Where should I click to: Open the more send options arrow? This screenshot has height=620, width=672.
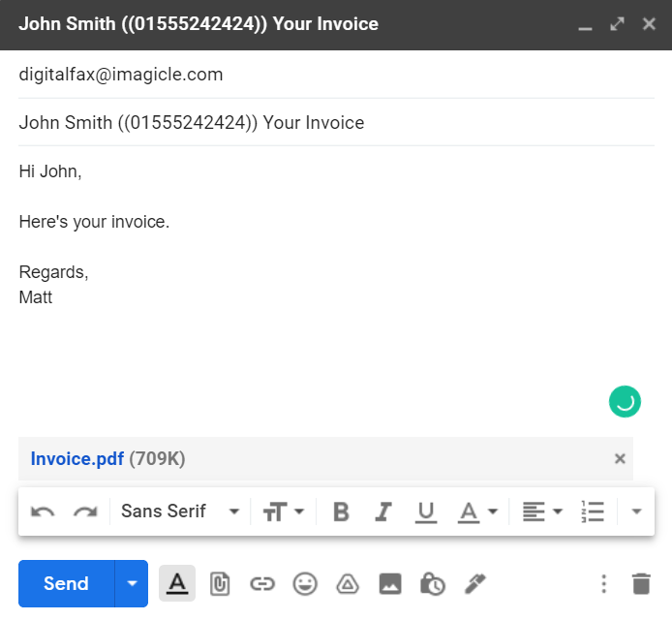click(x=132, y=583)
